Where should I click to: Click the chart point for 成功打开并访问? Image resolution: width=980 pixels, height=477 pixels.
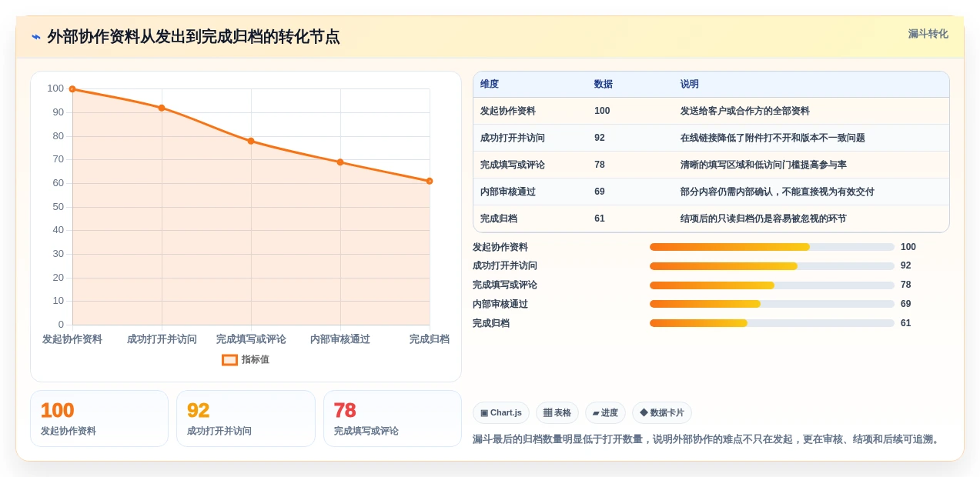tap(162, 108)
